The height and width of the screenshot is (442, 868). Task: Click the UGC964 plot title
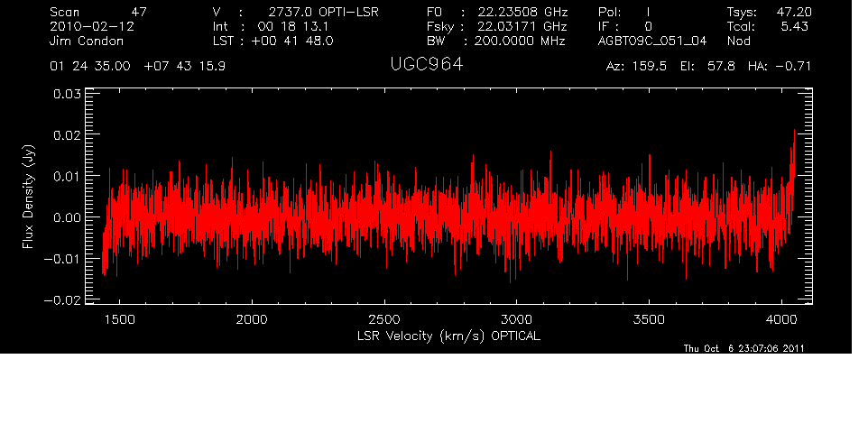(427, 66)
